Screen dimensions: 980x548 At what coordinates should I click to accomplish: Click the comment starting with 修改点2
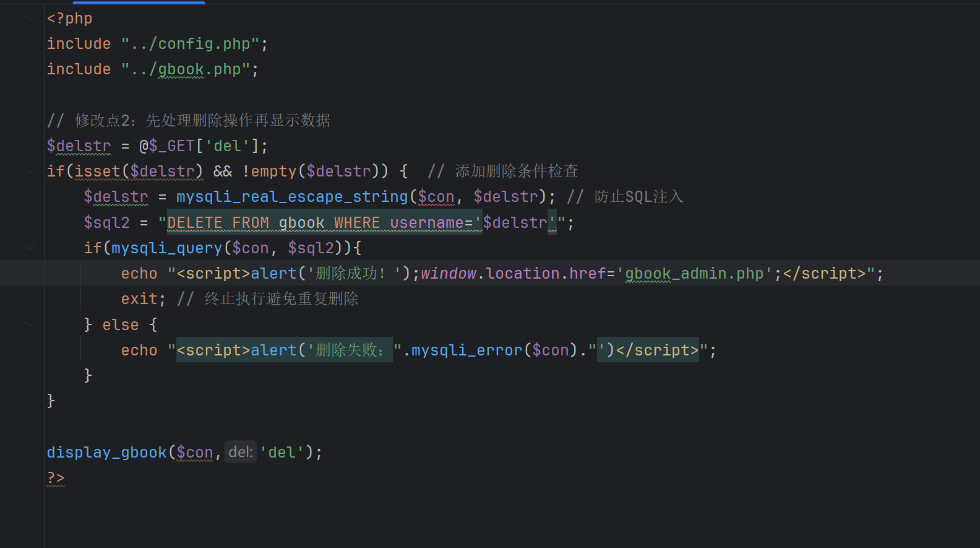(x=189, y=120)
